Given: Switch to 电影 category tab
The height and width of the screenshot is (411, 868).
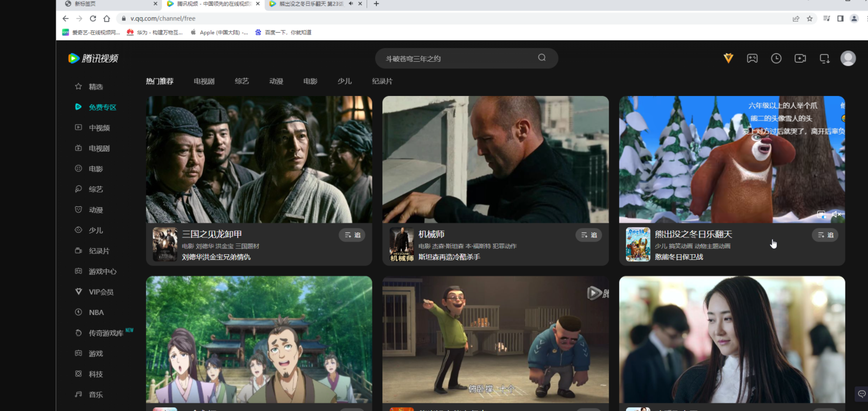Looking at the screenshot, I should [x=310, y=81].
